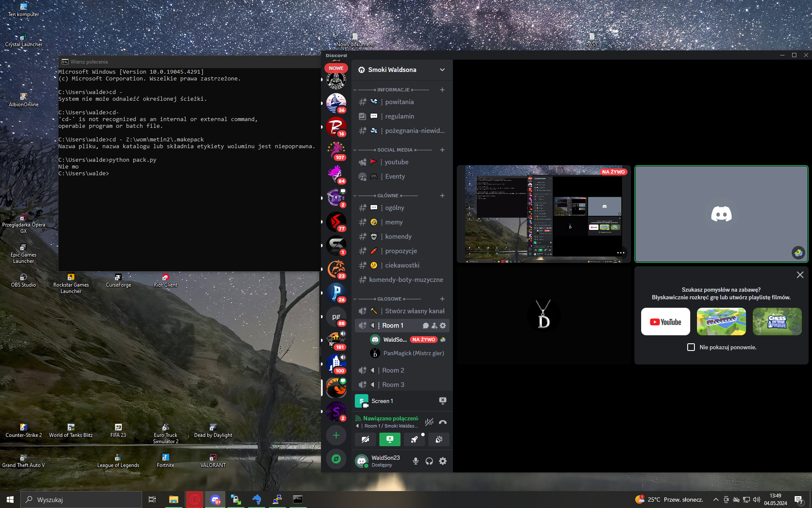Disconnect from voice with the phone hang-up icon
Image resolution: width=812 pixels, height=508 pixels.
[x=442, y=422]
